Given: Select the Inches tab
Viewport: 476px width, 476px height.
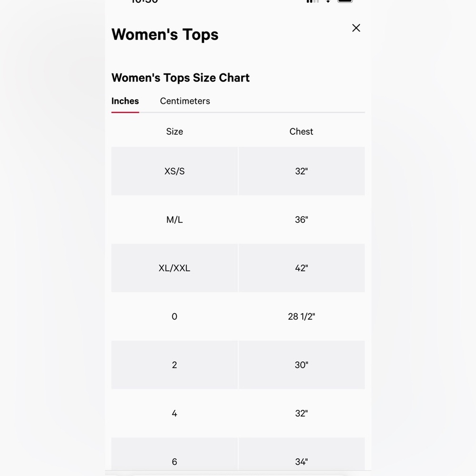Looking at the screenshot, I should [125, 101].
